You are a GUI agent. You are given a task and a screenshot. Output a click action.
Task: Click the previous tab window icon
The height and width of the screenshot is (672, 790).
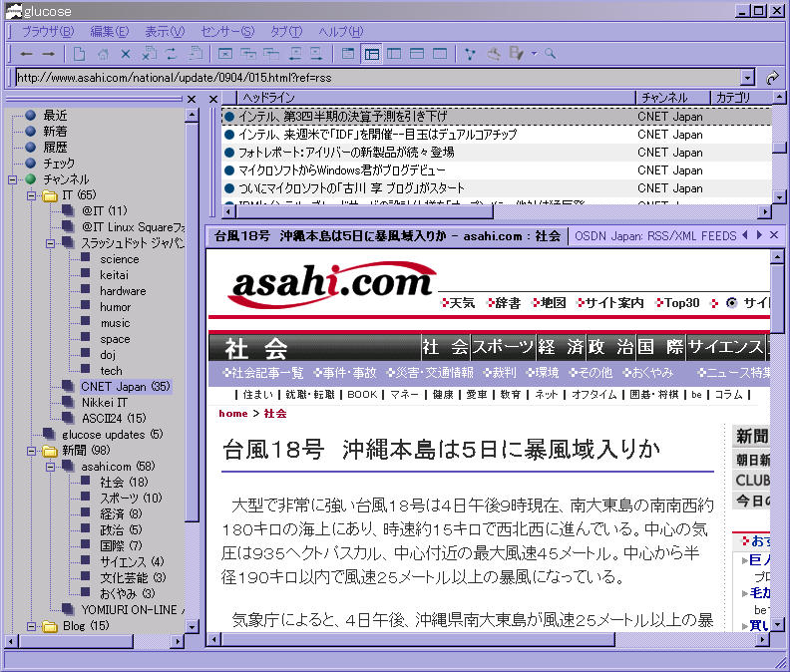click(x=248, y=54)
